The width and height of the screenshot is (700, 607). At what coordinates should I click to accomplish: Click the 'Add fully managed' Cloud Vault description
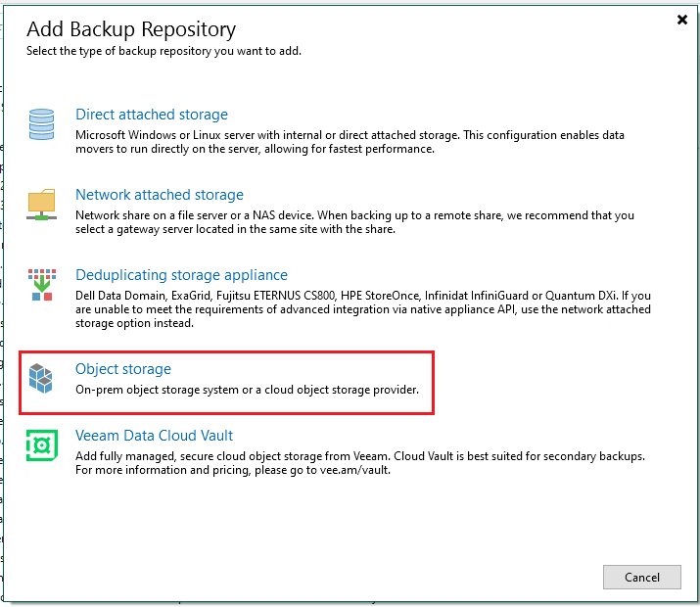tap(360, 463)
